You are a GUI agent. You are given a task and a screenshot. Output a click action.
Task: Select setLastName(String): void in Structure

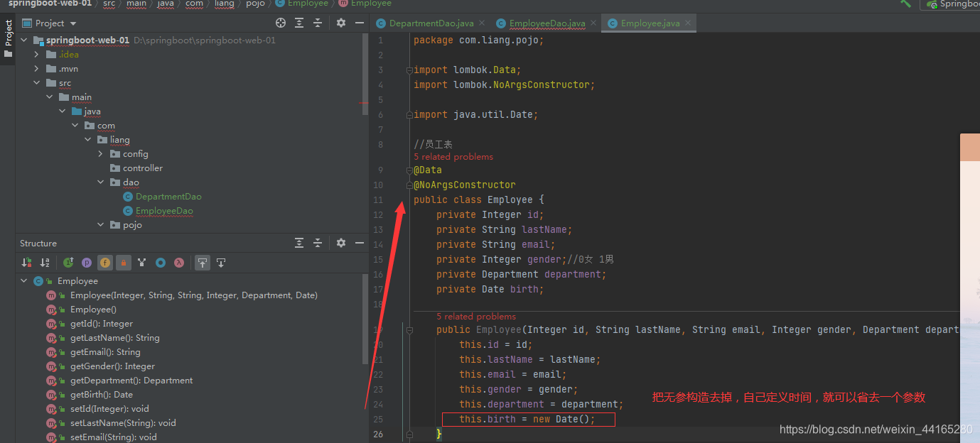click(x=122, y=423)
